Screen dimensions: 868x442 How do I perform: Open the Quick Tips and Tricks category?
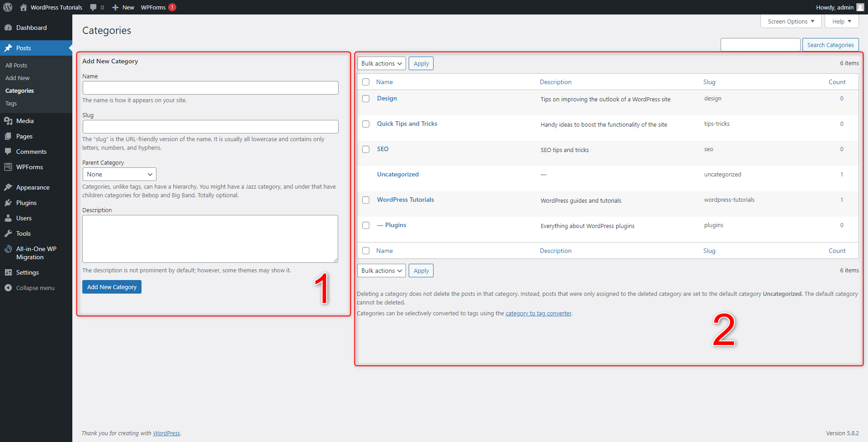pyautogui.click(x=407, y=124)
